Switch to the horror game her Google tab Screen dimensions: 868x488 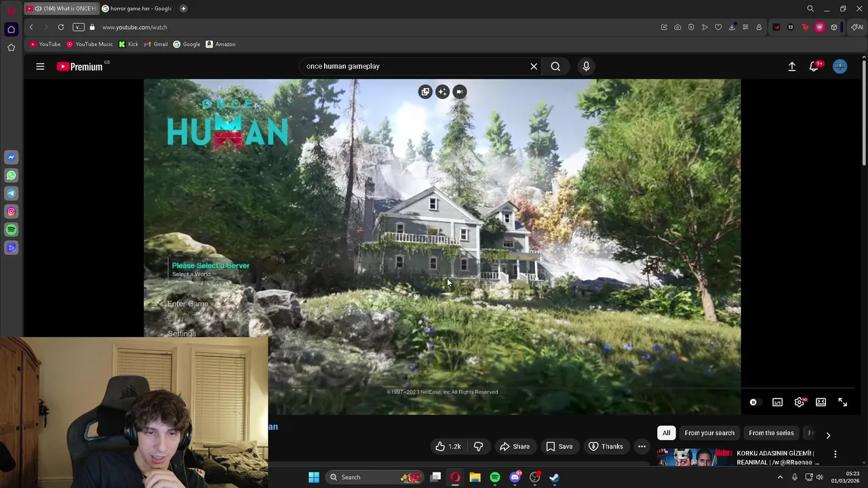139,8
